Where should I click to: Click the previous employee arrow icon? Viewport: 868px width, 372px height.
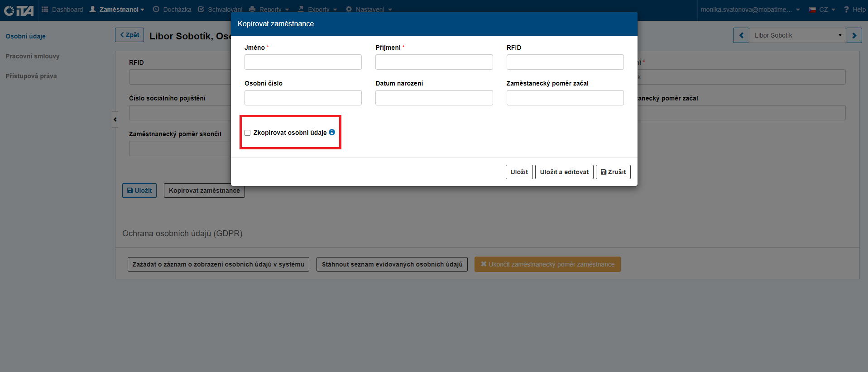[741, 35]
